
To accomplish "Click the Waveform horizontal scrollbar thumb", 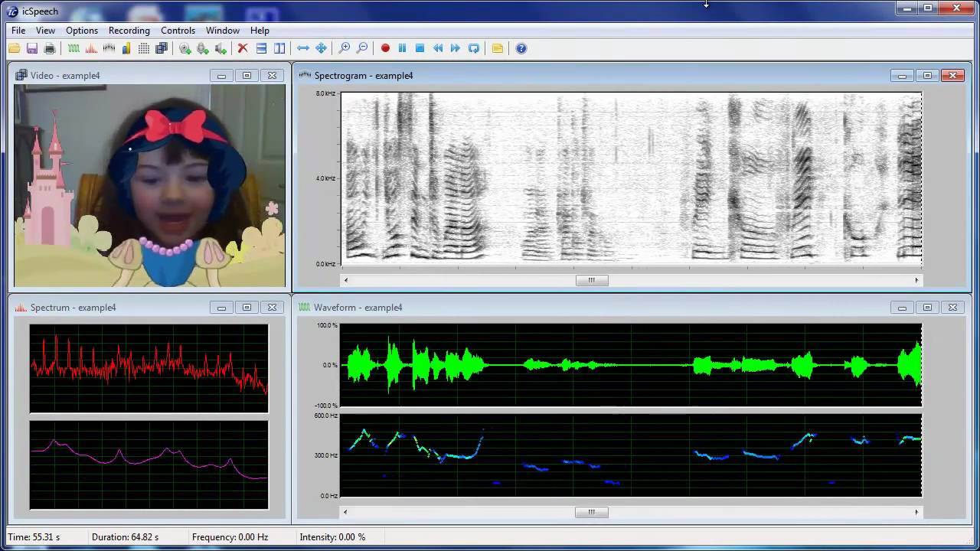I will 592,512.
